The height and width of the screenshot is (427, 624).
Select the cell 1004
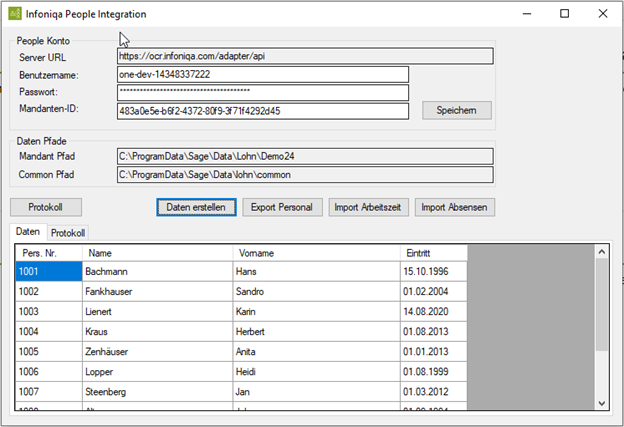[x=49, y=331]
